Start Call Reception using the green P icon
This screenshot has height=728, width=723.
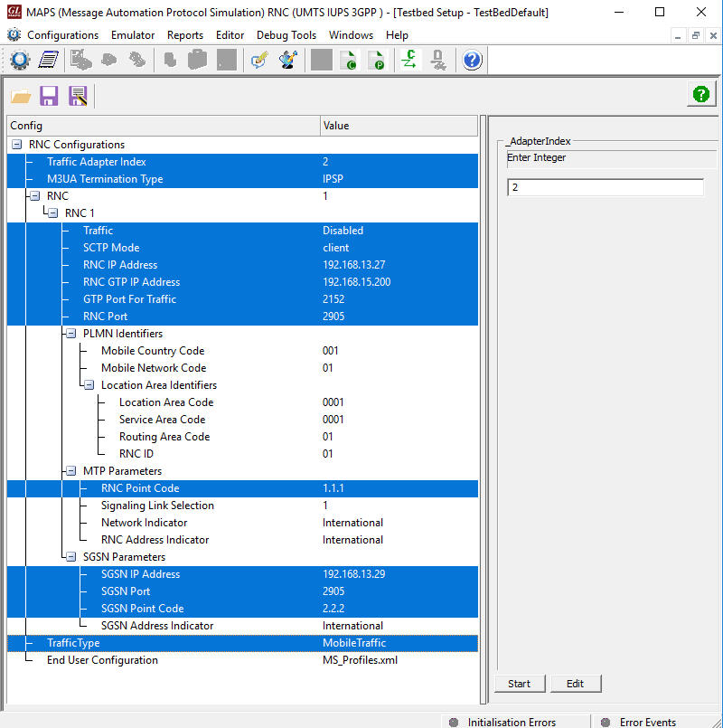coord(377,60)
